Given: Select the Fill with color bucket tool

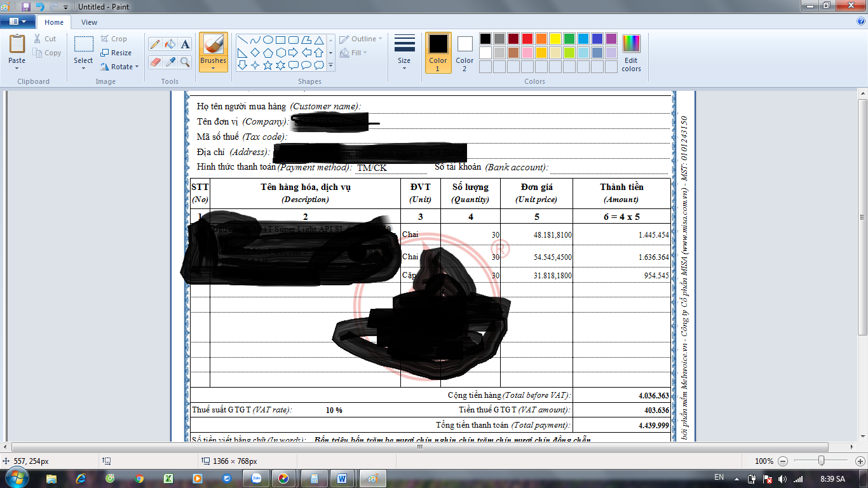Looking at the screenshot, I should point(170,44).
